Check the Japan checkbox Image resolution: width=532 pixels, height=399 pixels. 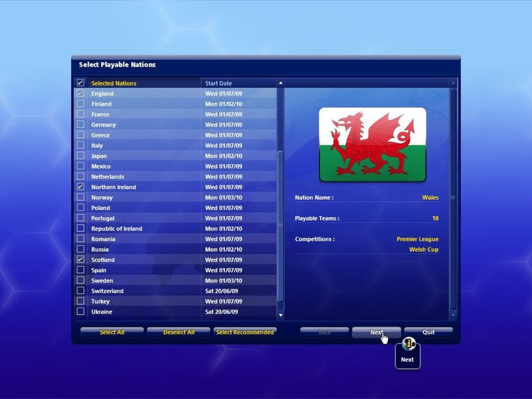click(x=80, y=155)
